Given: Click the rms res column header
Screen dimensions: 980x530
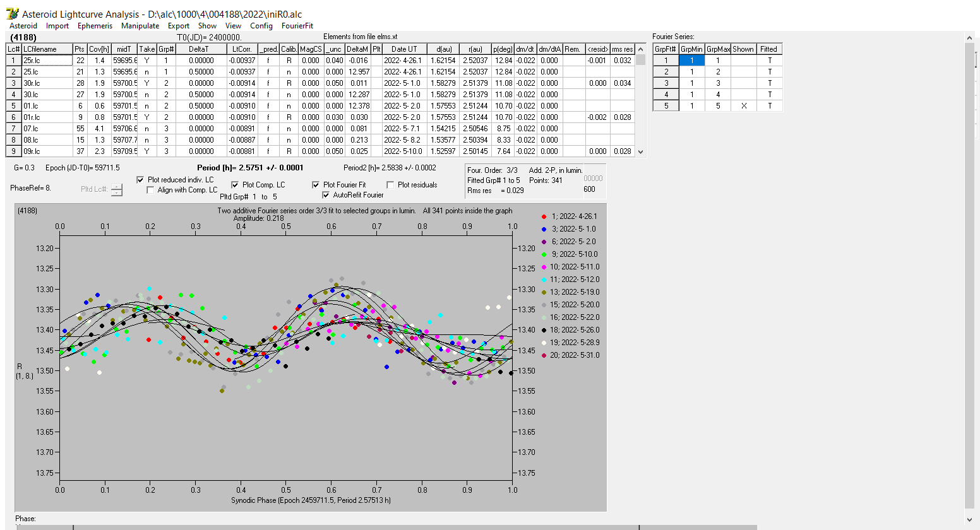Looking at the screenshot, I should pyautogui.click(x=623, y=49).
